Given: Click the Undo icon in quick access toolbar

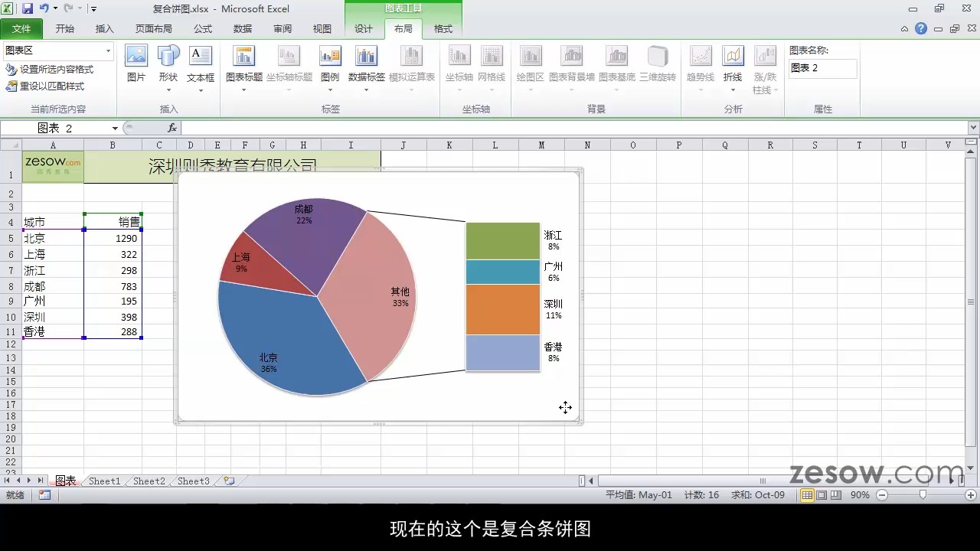Looking at the screenshot, I should click(x=44, y=8).
